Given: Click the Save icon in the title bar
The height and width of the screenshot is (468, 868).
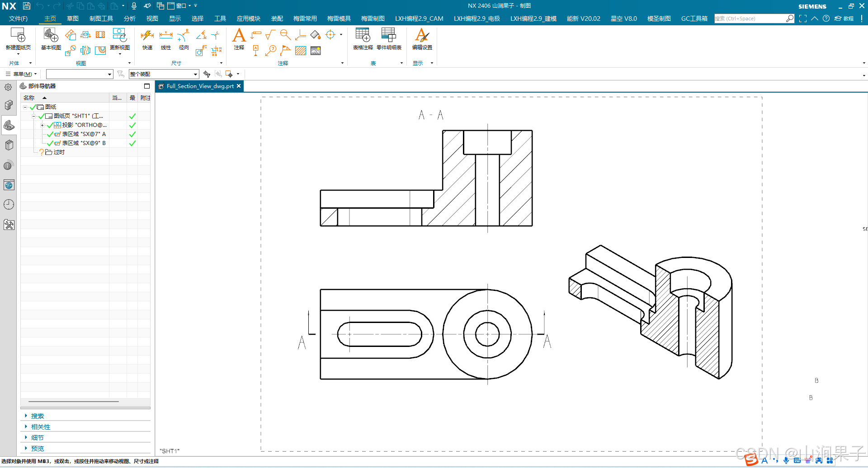Looking at the screenshot, I should pos(27,6).
